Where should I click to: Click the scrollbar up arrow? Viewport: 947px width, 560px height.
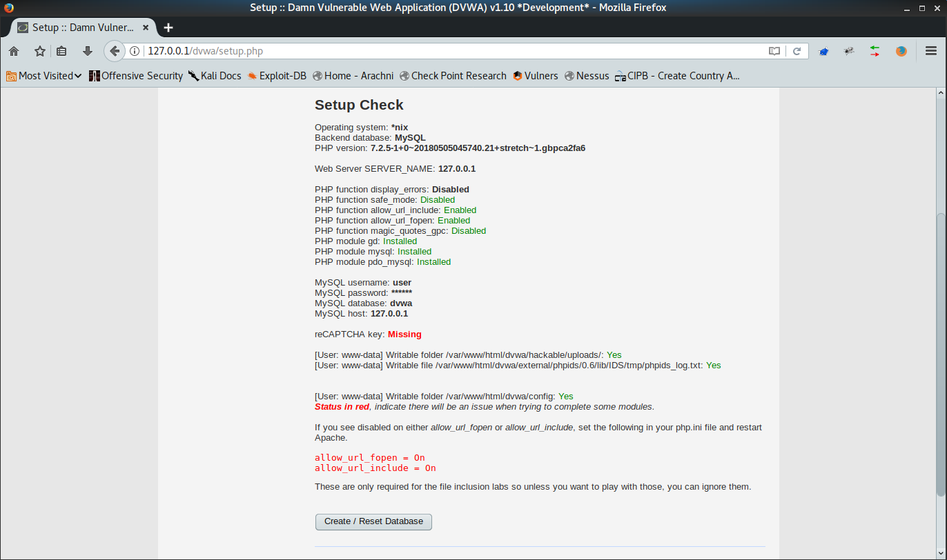coord(940,92)
